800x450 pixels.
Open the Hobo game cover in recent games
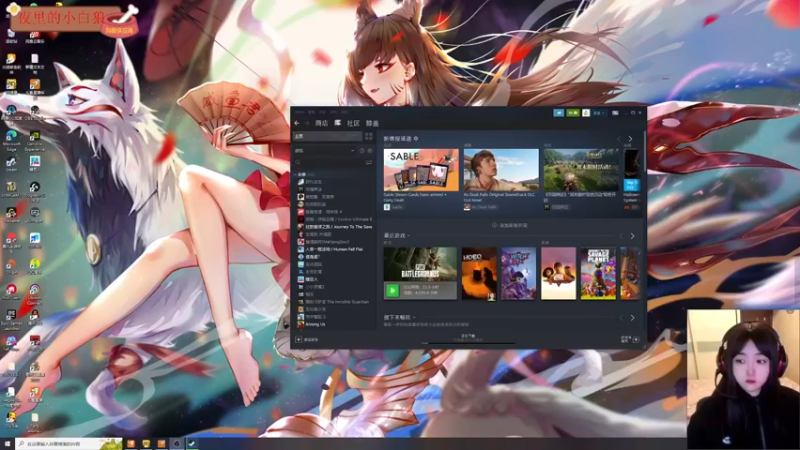[479, 274]
